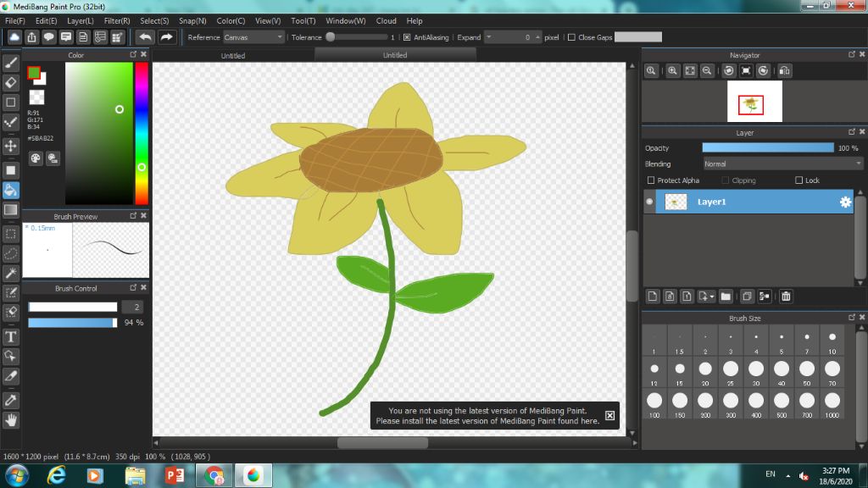
Task: Select the Text tool
Action: click(x=10, y=336)
